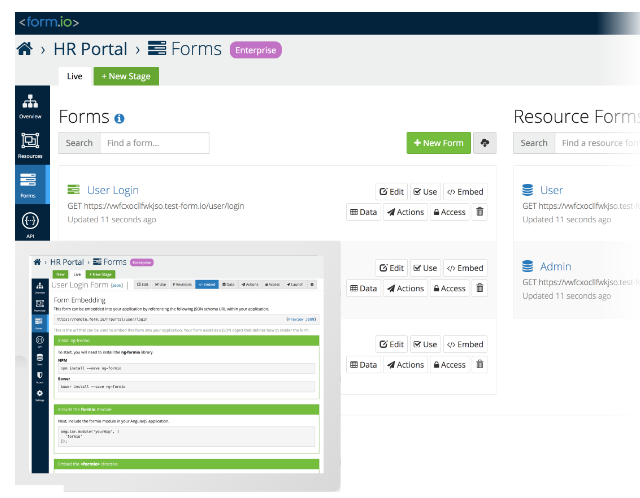The height and width of the screenshot is (498, 640).
Task: Delete the User Login form with trash icon
Action: tap(480, 212)
